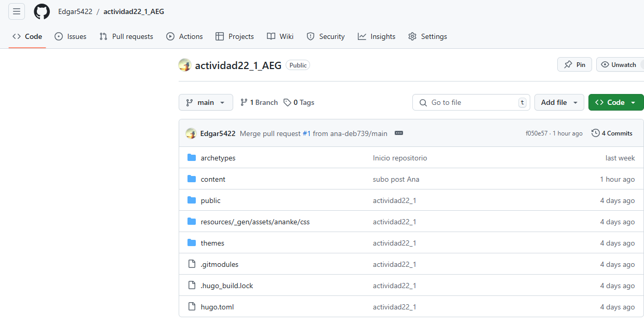Viewport: 644px width, 325px height.
Task: Toggle Unwatch for repository notifications
Action: point(619,64)
